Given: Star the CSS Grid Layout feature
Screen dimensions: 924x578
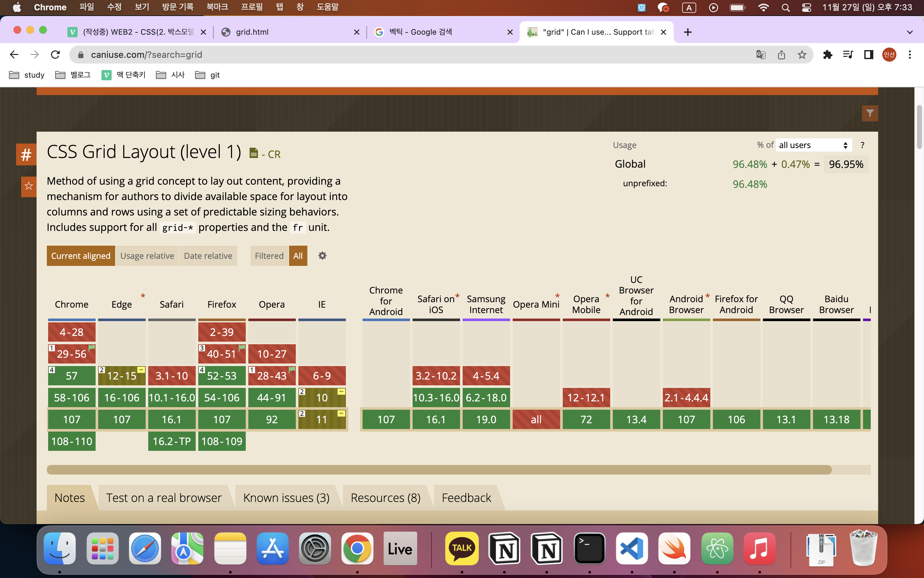Looking at the screenshot, I should pos(29,186).
